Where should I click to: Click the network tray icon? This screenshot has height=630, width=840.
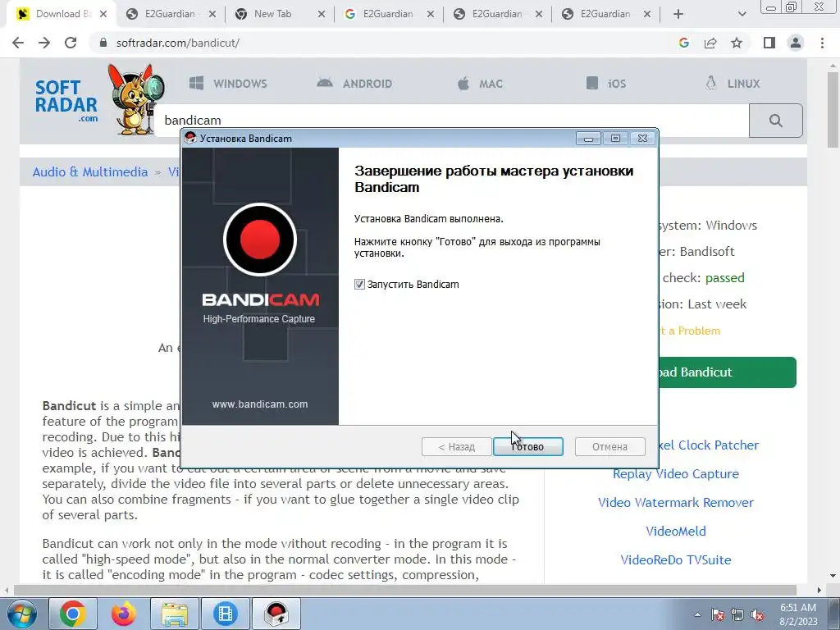[737, 614]
